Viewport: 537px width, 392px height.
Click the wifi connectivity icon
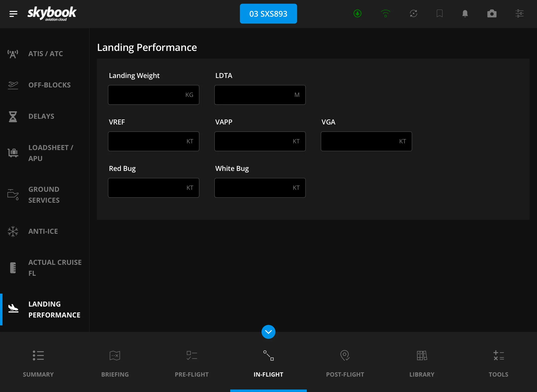pos(386,13)
